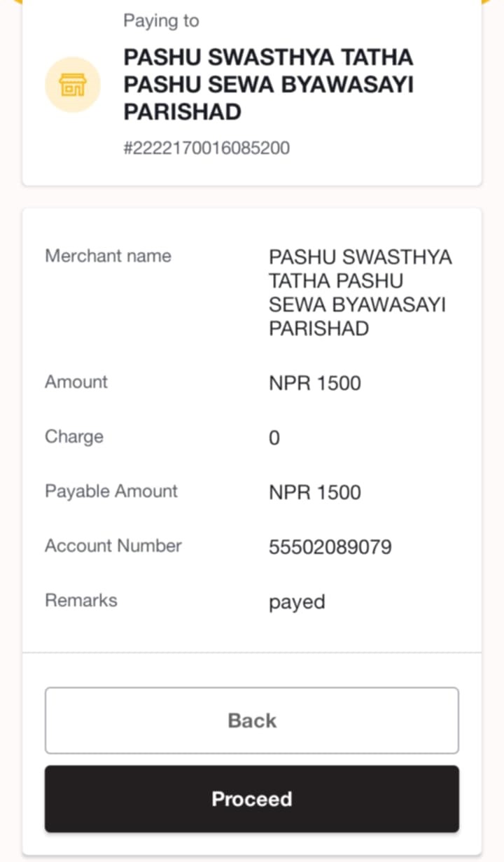Click the Paying to merchant name heading

(x=268, y=84)
